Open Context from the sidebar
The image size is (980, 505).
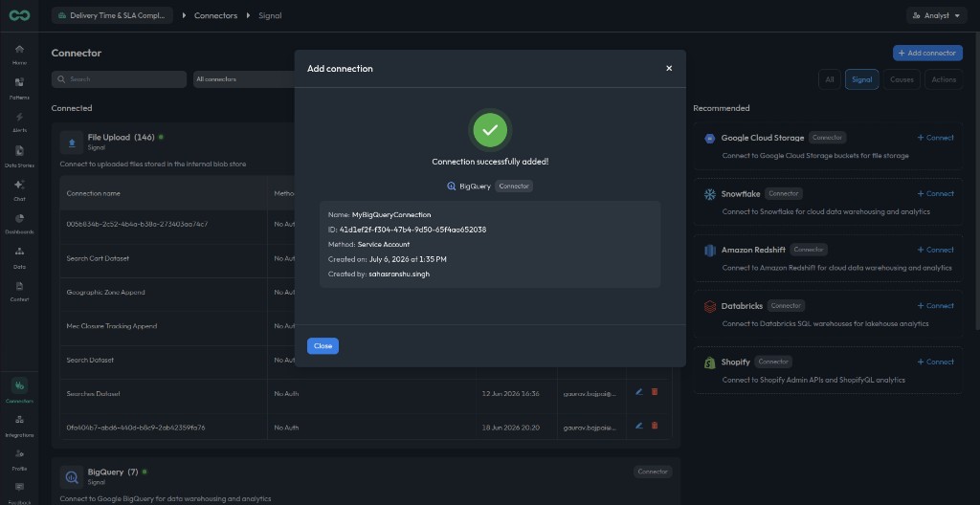coord(19,290)
